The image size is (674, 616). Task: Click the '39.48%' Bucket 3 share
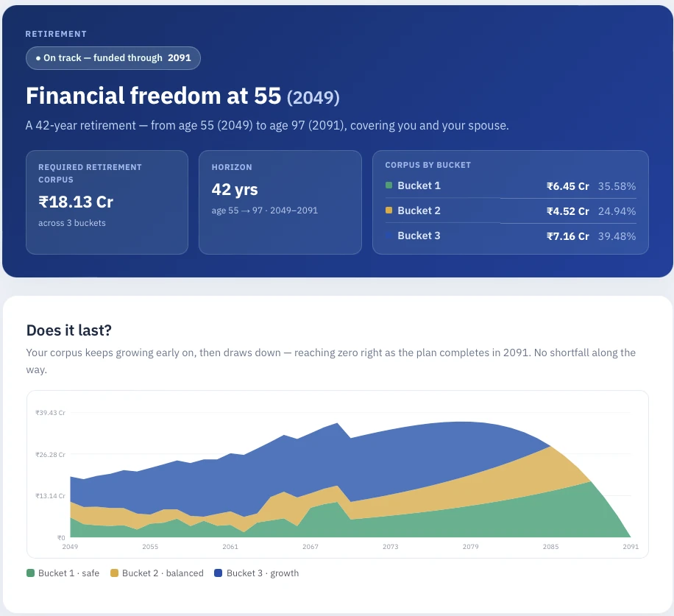click(617, 236)
